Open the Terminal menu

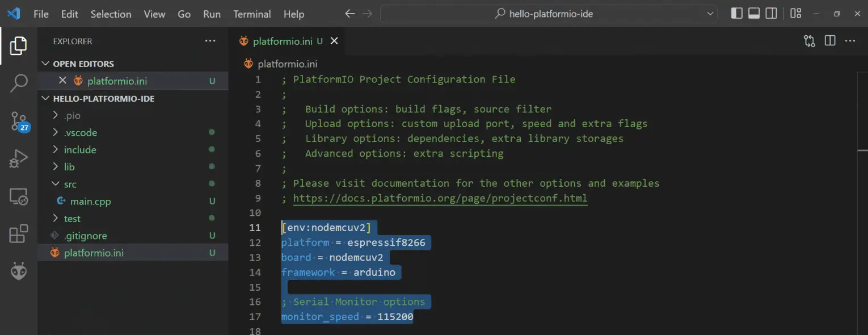[x=252, y=14]
